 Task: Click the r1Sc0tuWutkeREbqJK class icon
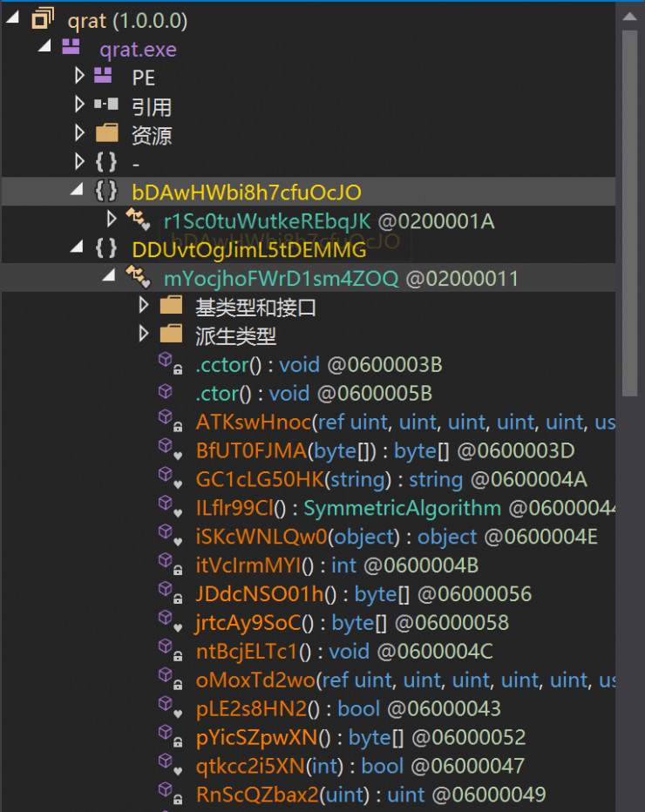click(138, 220)
